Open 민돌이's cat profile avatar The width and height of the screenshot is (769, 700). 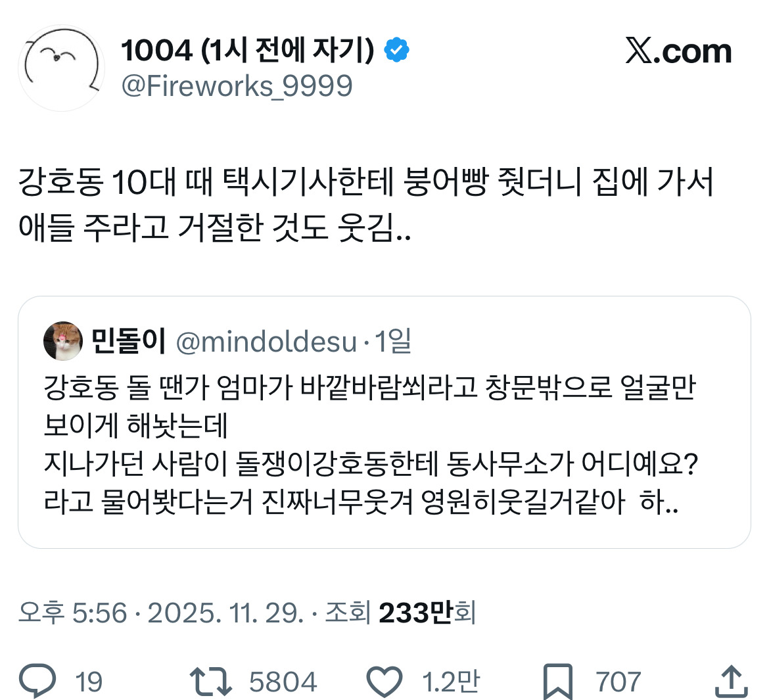(x=63, y=341)
